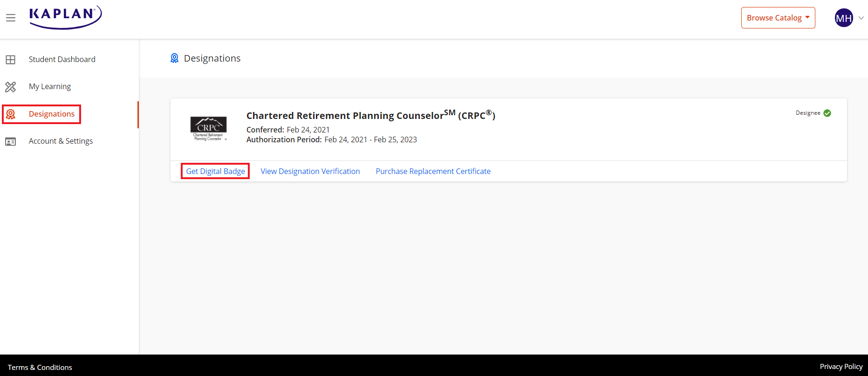The image size is (868, 376).
Task: Click the green Designee checkmark icon
Action: coord(827,113)
